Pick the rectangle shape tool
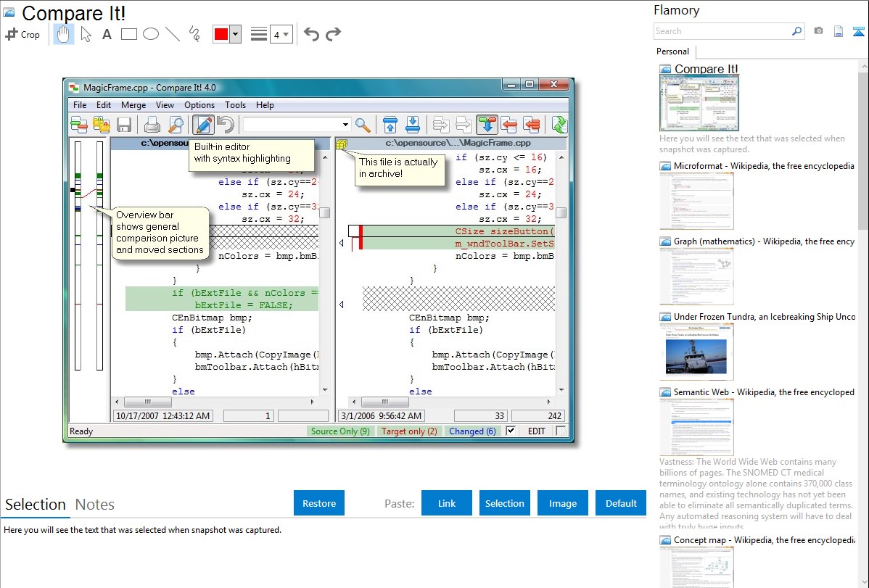This screenshot has height=588, width=869. pos(128,34)
